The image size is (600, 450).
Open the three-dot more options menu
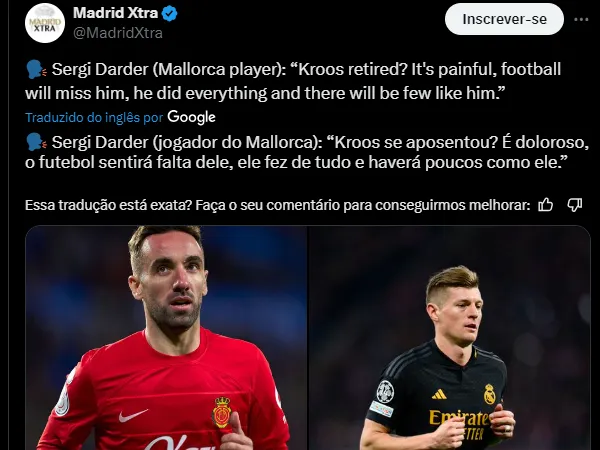coord(581,19)
